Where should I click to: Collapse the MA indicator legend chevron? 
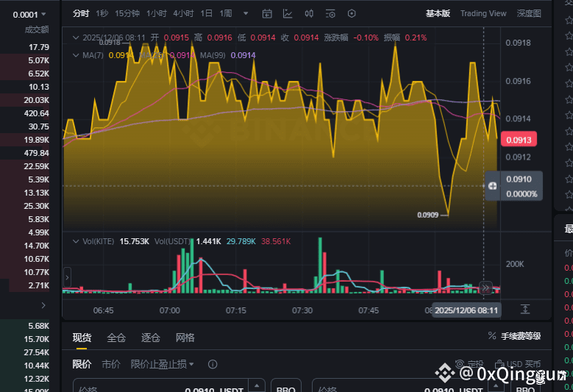pos(76,55)
